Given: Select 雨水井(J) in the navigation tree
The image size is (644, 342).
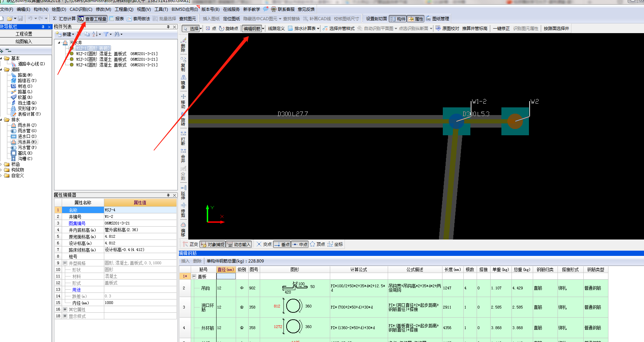Looking at the screenshot, I should (27, 125).
